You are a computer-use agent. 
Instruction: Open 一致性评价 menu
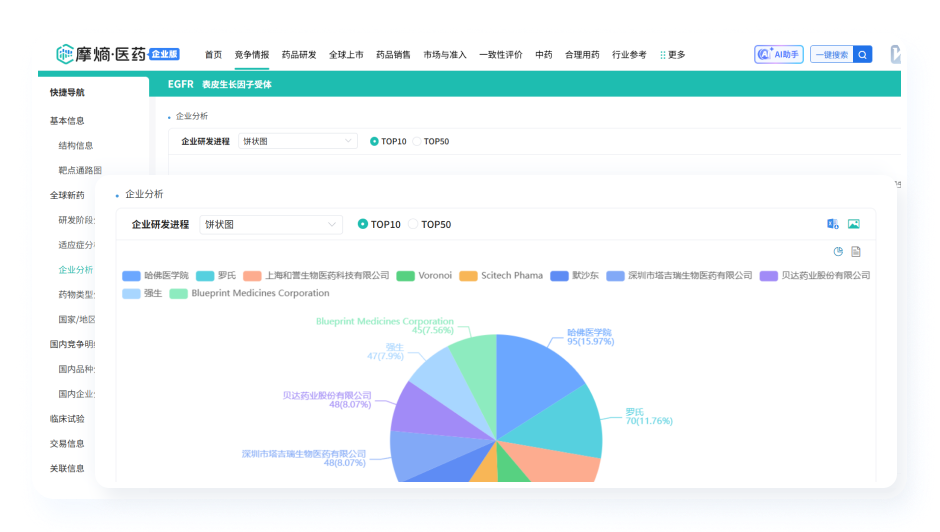pyautogui.click(x=501, y=55)
